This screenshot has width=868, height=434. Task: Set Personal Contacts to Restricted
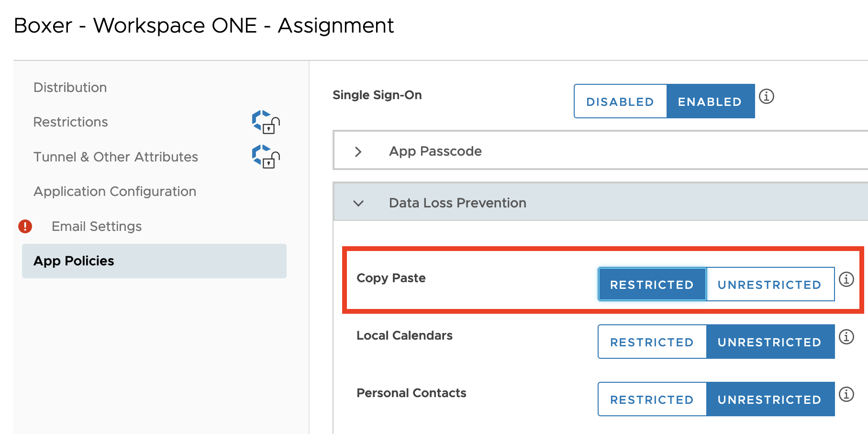coord(652,399)
